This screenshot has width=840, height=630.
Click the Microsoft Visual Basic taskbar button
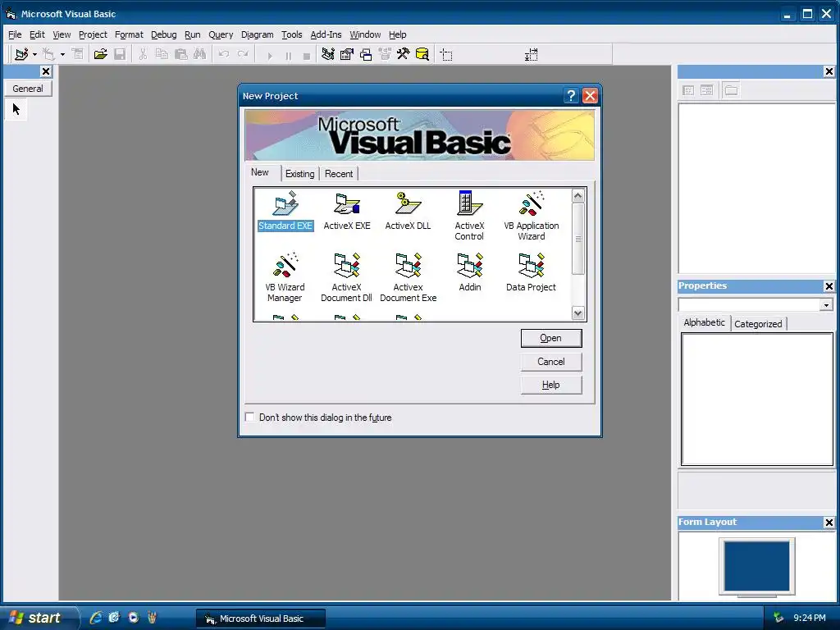261,619
